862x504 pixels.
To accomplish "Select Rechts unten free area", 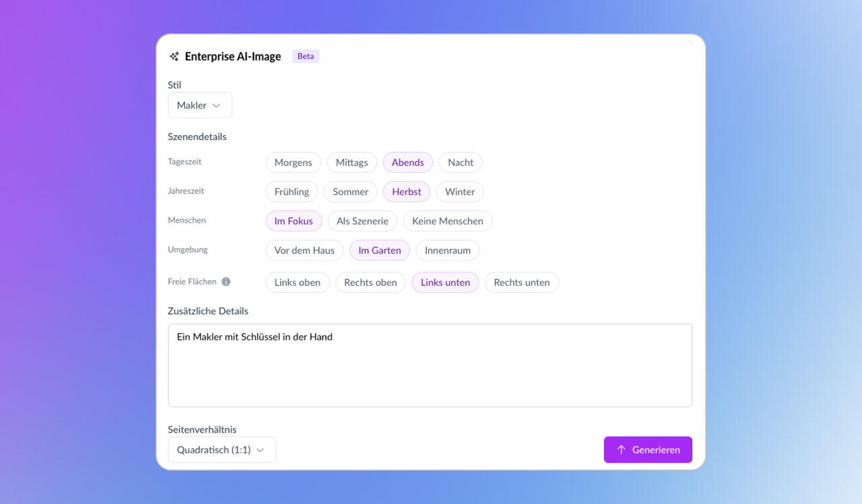I will (522, 283).
